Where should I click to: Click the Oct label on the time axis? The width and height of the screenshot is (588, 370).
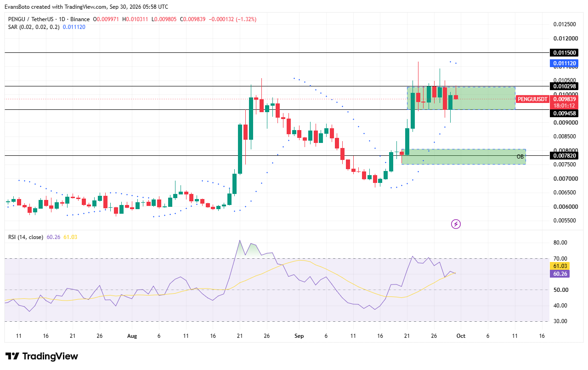click(461, 336)
